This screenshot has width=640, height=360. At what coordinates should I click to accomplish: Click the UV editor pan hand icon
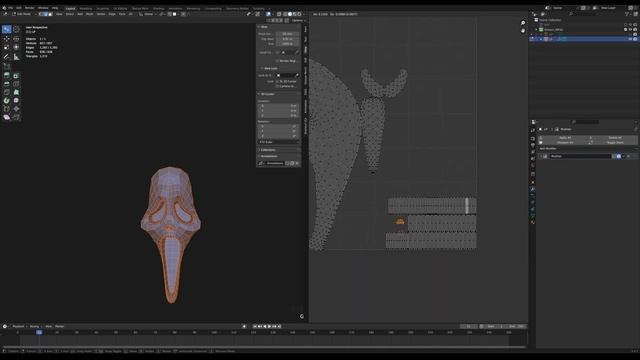point(523,31)
